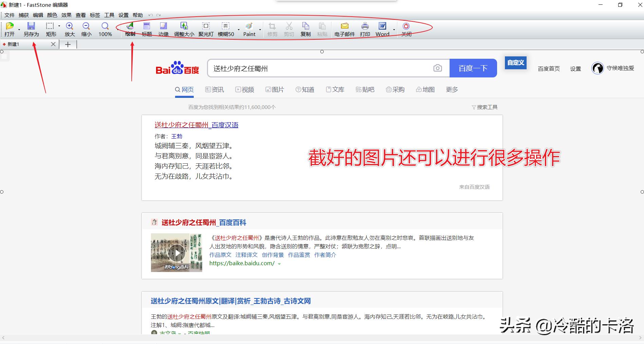Zoom in using the 放大 magnifier

click(x=69, y=29)
